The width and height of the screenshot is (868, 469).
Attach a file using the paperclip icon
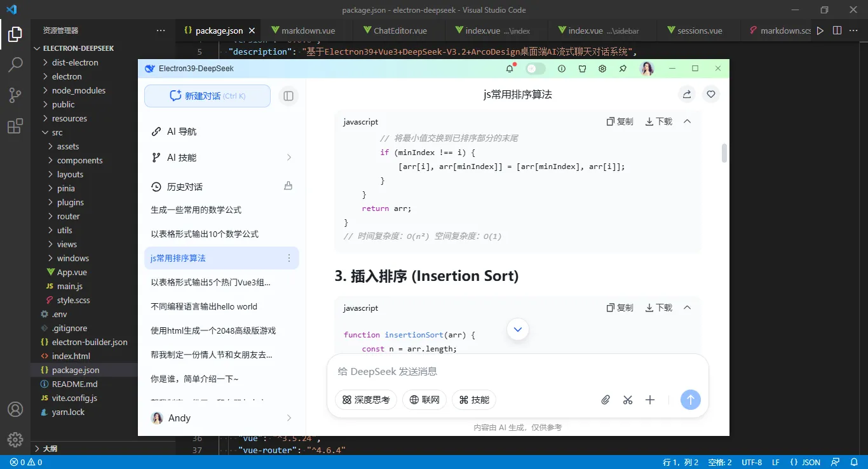pyautogui.click(x=605, y=400)
